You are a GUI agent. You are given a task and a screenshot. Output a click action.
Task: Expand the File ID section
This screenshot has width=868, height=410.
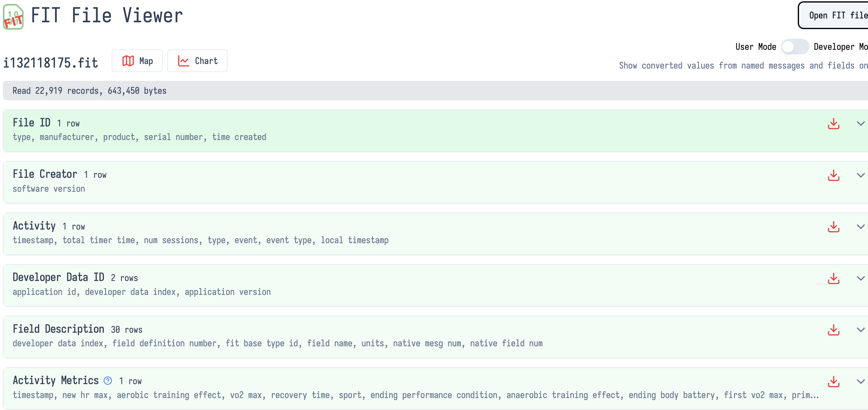pyautogui.click(x=861, y=124)
